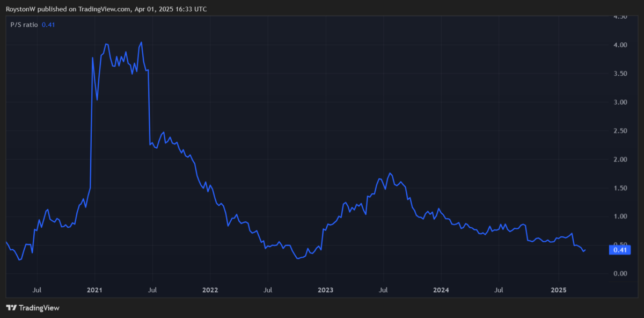Viewport: 644px width, 318px height.
Task: Click the 2.00 value on price axis
Action: point(620,160)
